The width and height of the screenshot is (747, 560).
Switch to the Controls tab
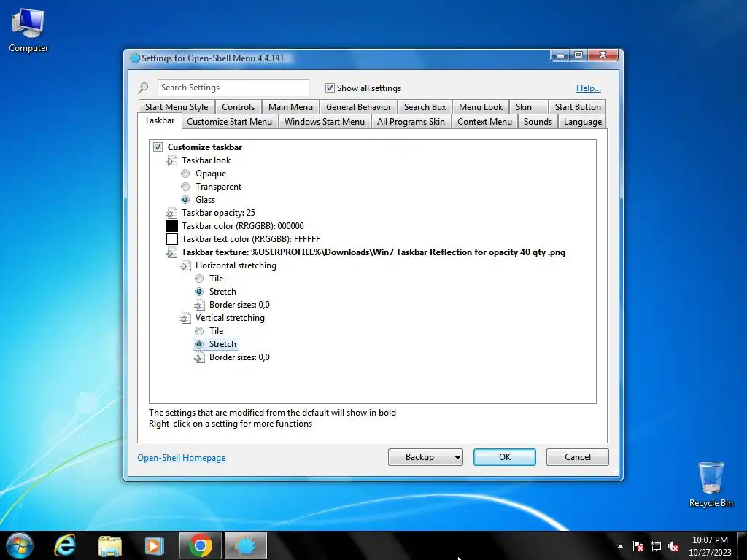[x=239, y=107]
